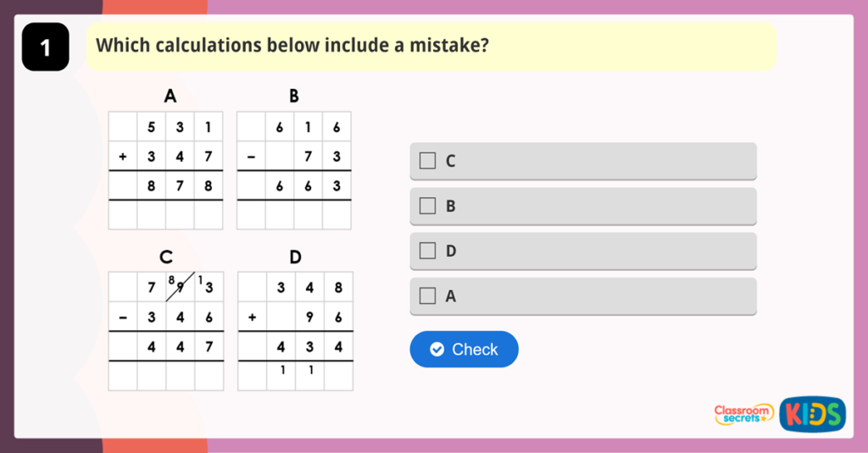
Task: Click the KIDS logo badge
Action: tap(812, 414)
